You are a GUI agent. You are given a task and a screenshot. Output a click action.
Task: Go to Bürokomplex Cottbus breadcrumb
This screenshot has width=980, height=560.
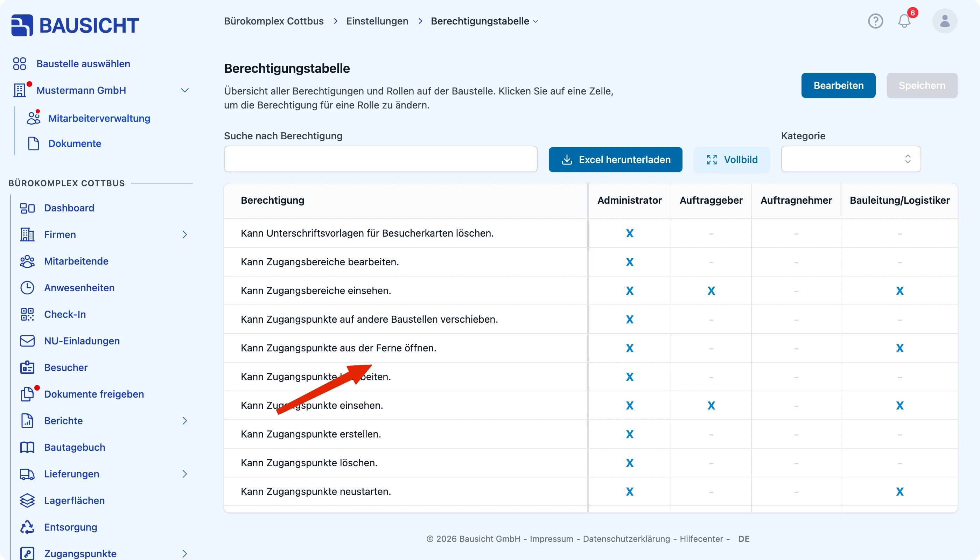274,21
